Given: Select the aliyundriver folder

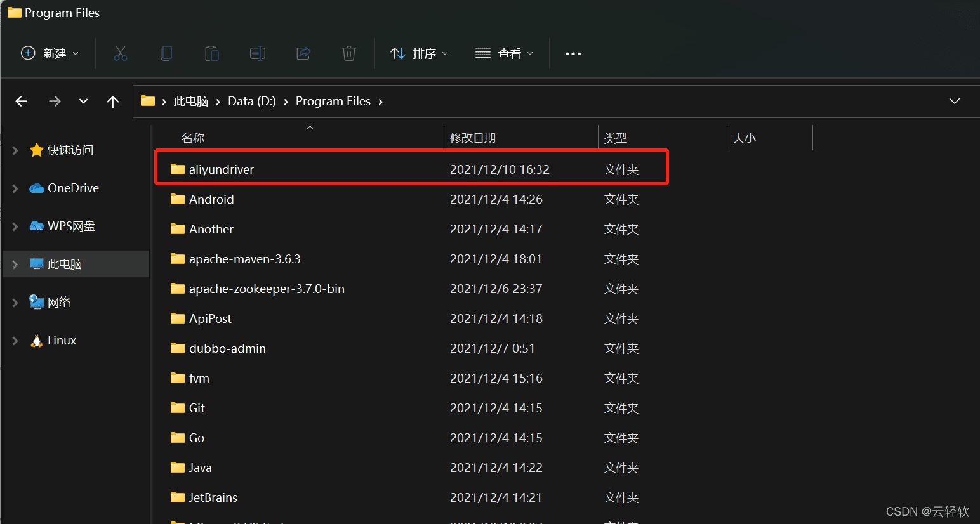Looking at the screenshot, I should [222, 170].
